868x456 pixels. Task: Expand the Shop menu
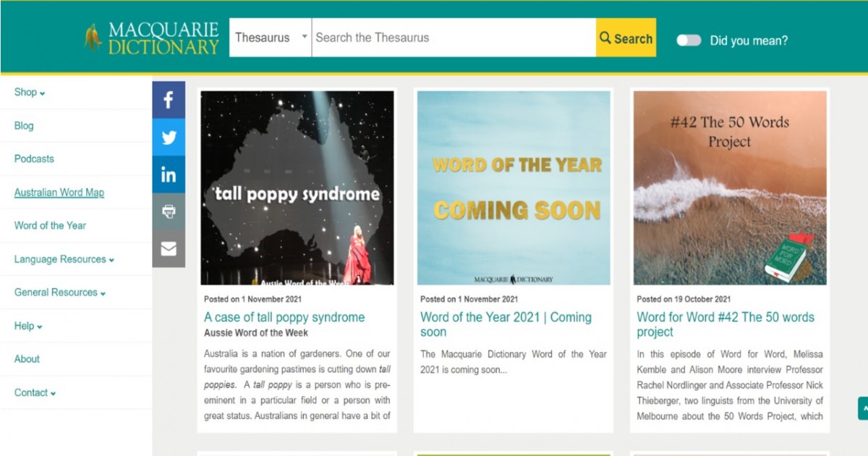30,92
